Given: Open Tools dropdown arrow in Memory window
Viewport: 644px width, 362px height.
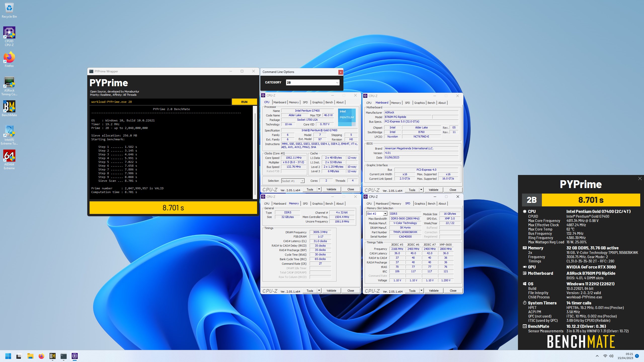Looking at the screenshot, I should coord(319,291).
